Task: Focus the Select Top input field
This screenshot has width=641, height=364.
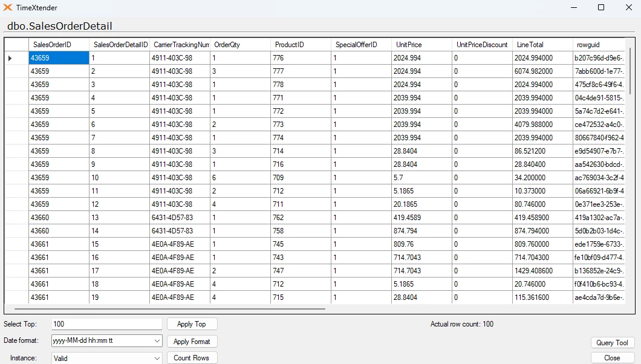Action: point(106,324)
